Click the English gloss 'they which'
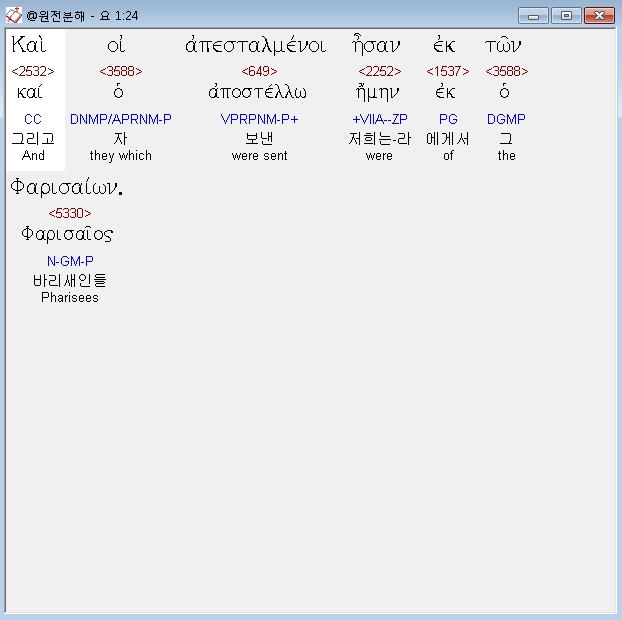622x620 pixels. tap(121, 155)
